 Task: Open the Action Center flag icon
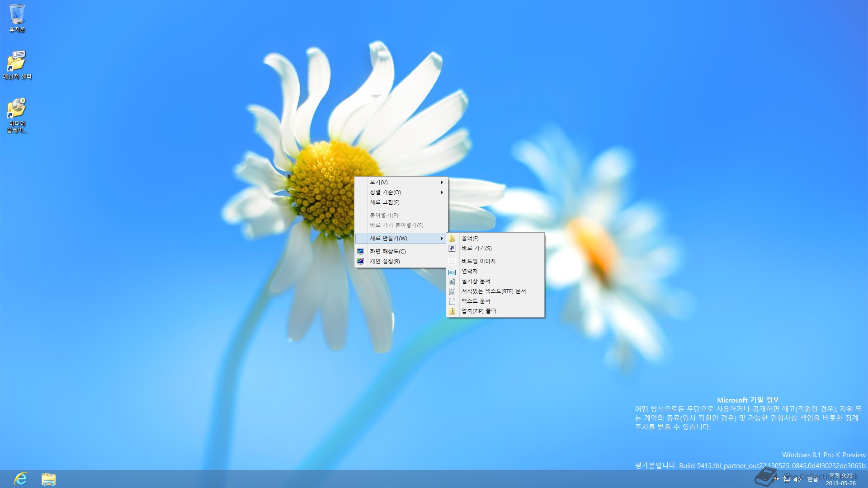[x=776, y=479]
